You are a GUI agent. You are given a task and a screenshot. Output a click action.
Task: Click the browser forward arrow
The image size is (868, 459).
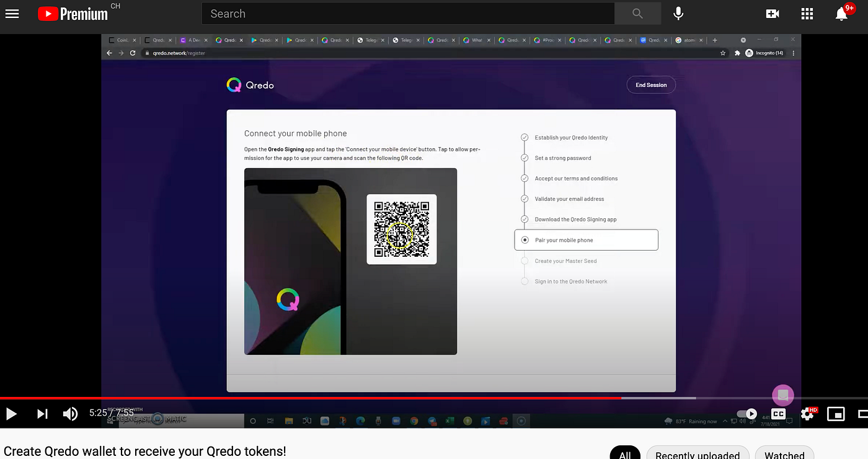click(121, 53)
